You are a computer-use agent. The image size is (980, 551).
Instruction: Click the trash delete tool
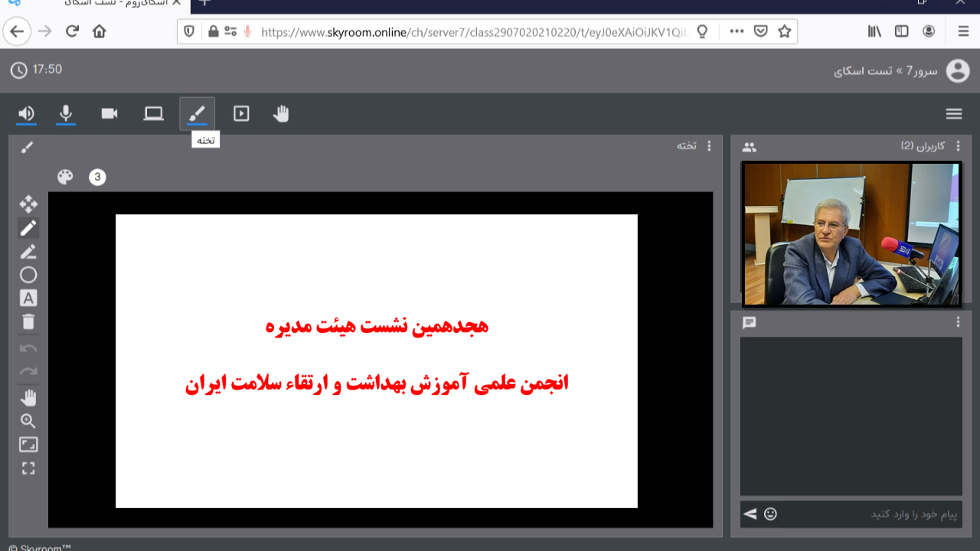point(28,321)
